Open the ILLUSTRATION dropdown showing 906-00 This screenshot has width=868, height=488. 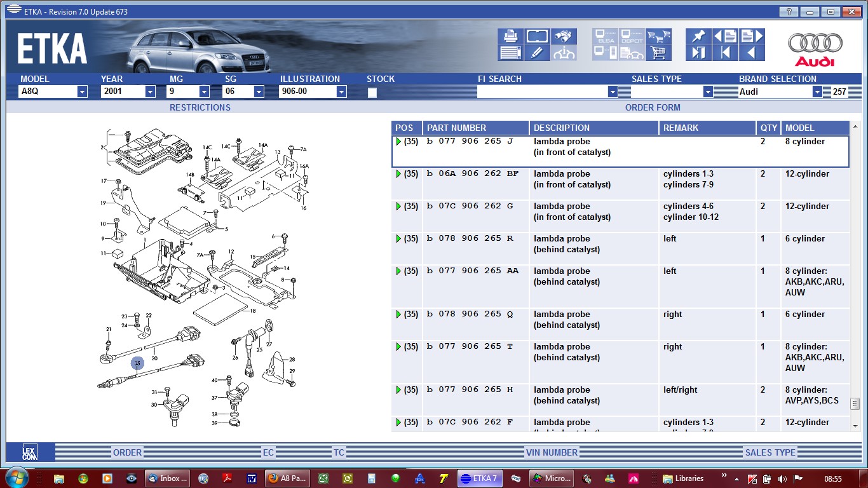[341, 91]
